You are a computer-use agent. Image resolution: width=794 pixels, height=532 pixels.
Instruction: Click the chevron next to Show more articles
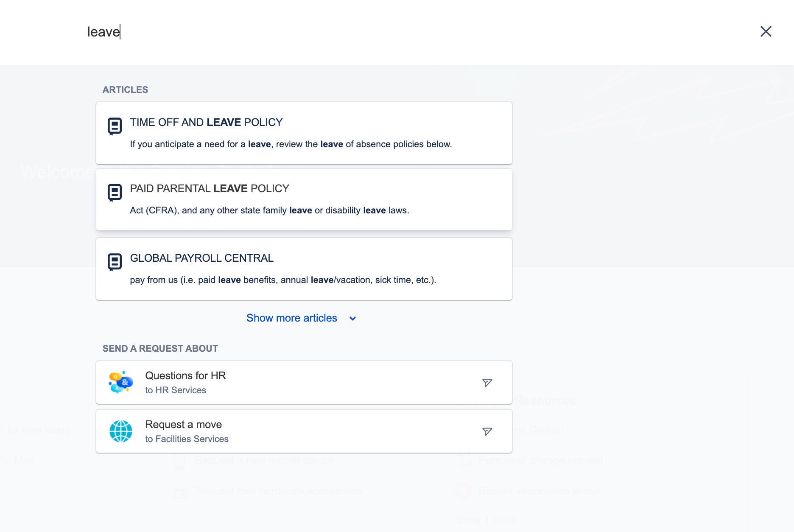click(352, 318)
